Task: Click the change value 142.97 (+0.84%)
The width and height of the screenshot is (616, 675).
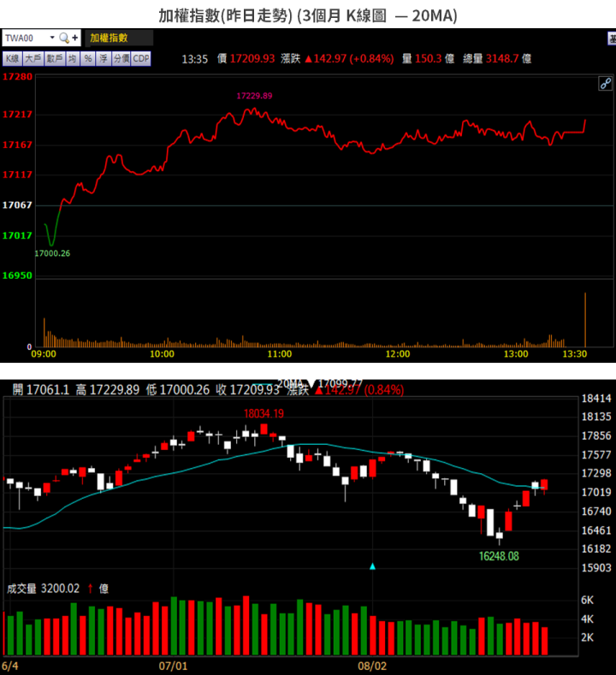Action: 349,58
